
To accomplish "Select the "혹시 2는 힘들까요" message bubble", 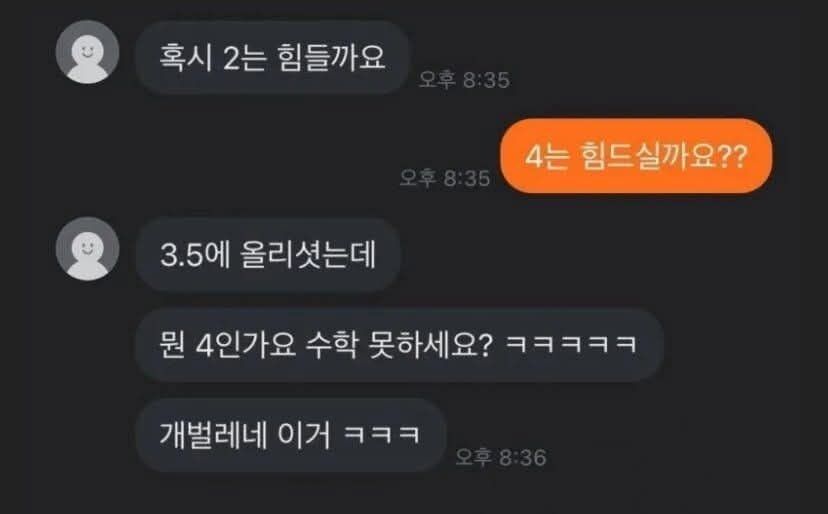I will point(272,58).
